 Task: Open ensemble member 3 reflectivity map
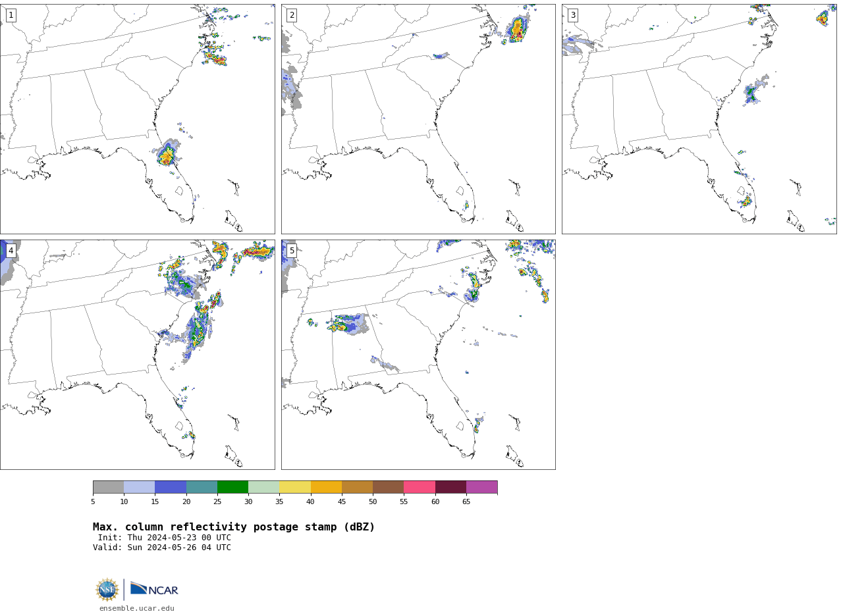(699, 119)
